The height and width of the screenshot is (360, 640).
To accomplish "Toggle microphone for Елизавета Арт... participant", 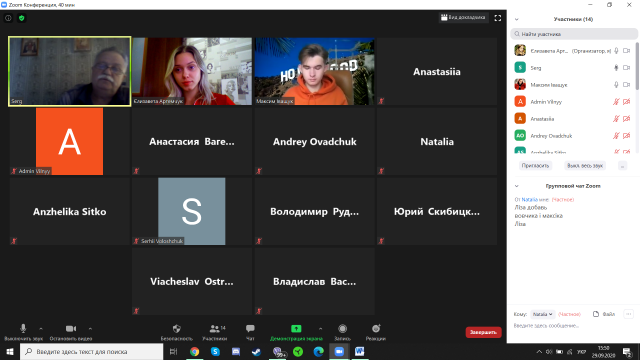I will click(616, 51).
